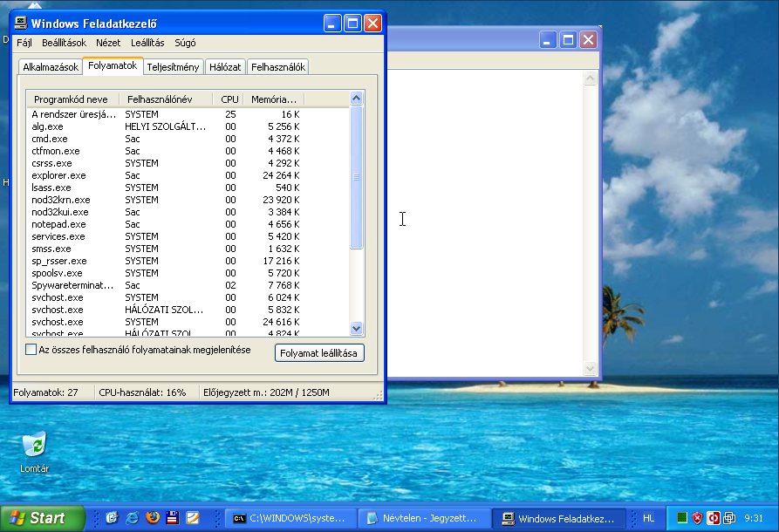Sort by Programkód neve column header
The height and width of the screenshot is (532, 779).
[73, 99]
